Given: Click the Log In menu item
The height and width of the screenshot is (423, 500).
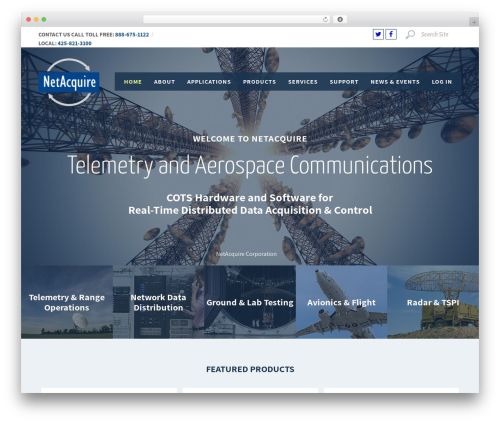Looking at the screenshot, I should (x=442, y=82).
